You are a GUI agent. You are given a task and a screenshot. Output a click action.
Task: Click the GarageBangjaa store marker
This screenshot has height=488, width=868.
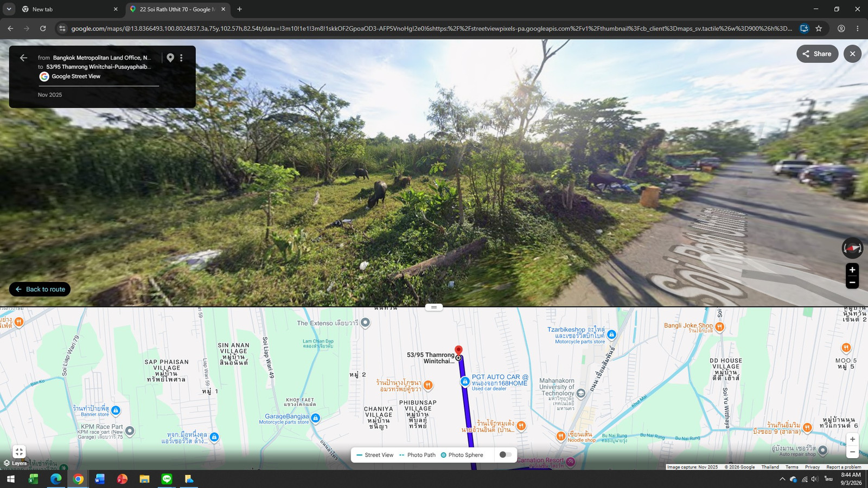(316, 418)
